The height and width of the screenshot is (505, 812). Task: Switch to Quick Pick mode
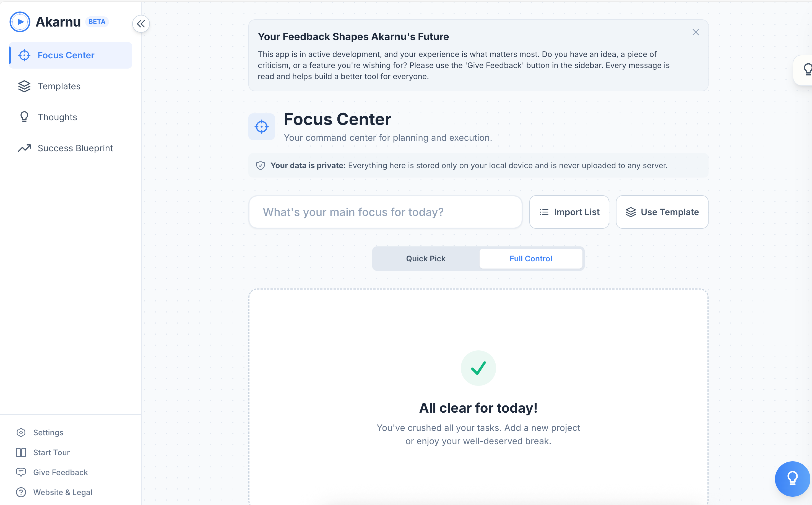click(x=426, y=259)
